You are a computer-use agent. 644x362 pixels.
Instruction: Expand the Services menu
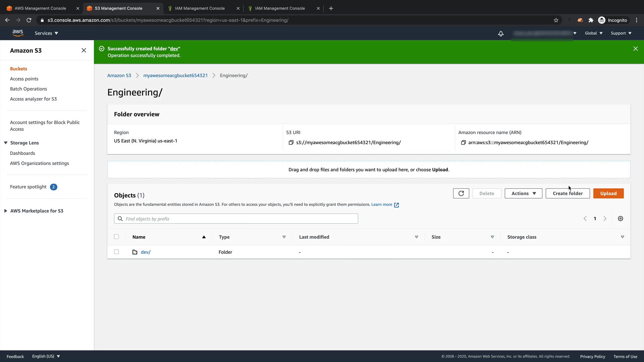tap(46, 33)
